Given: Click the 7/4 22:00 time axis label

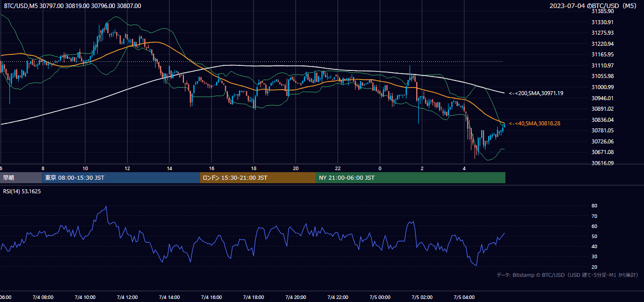Looking at the screenshot, I should [338, 297].
